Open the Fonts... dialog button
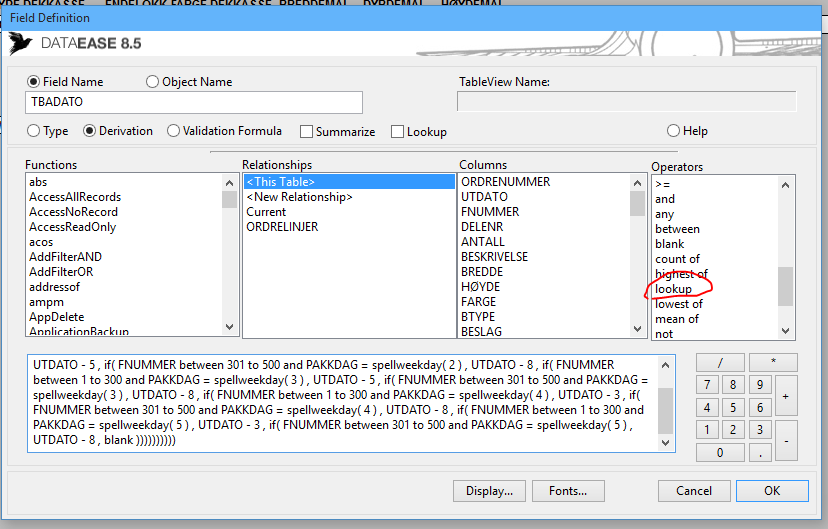Image resolution: width=828 pixels, height=529 pixels. 568,491
